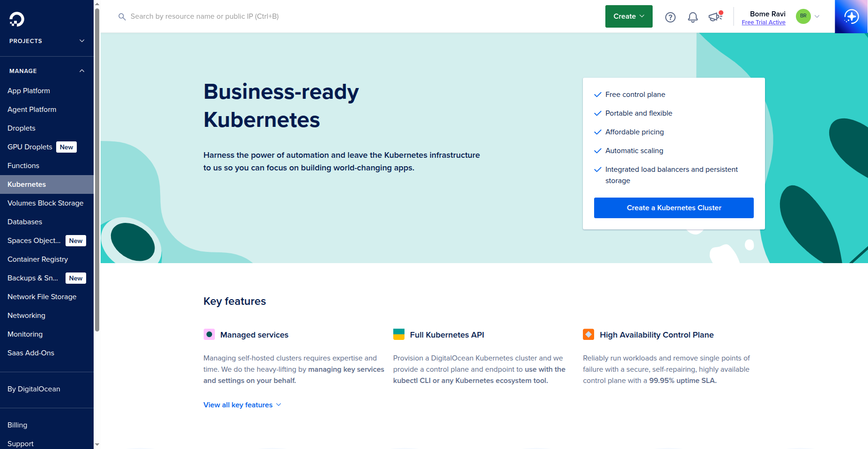Click the High Availability Control Plane diamond icon
The height and width of the screenshot is (449, 868).
589,334
